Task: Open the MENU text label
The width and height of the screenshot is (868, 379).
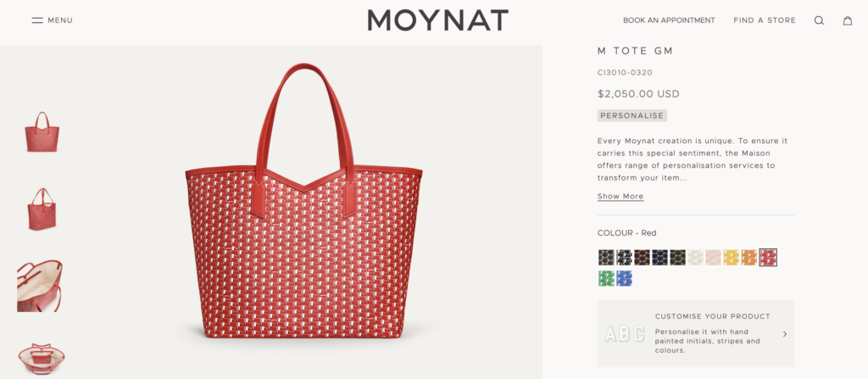Action: 60,20
